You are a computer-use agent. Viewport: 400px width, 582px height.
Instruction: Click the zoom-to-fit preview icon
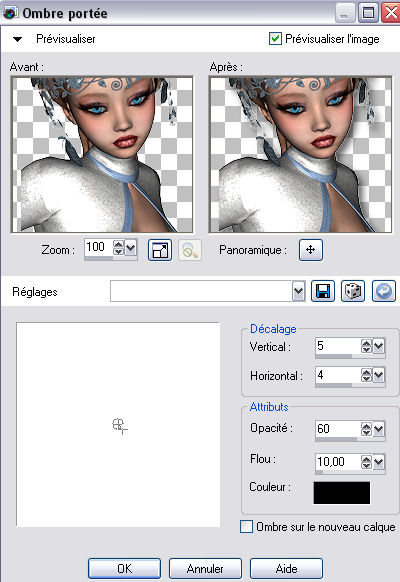point(160,250)
